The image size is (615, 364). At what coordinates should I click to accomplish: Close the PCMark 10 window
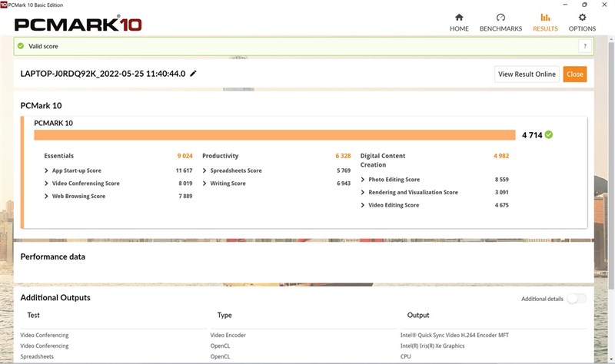(x=604, y=5)
